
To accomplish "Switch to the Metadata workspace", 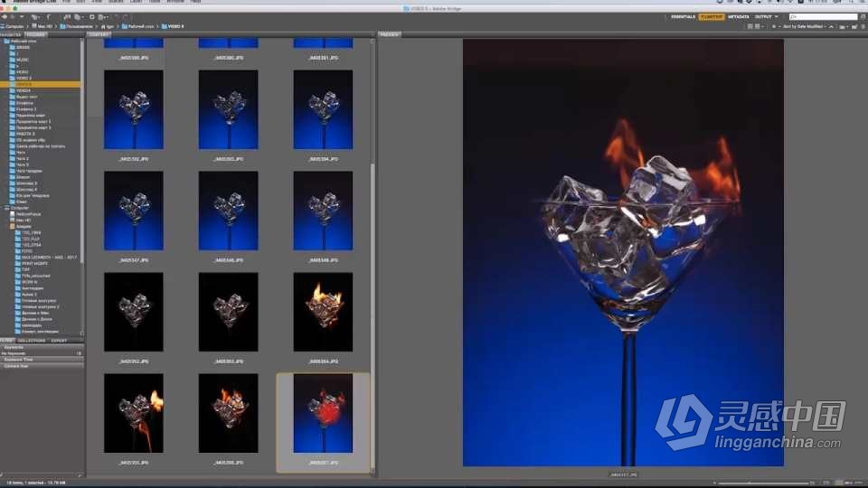I will (x=739, y=16).
